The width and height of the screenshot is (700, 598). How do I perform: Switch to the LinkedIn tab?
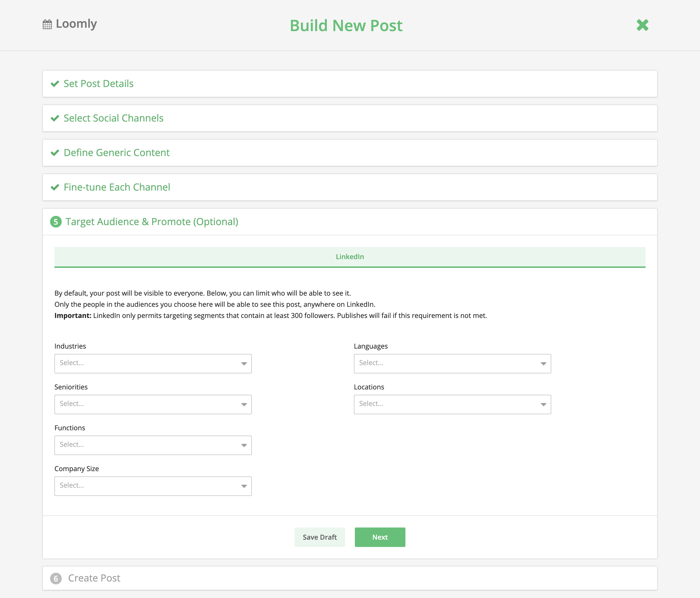350,257
